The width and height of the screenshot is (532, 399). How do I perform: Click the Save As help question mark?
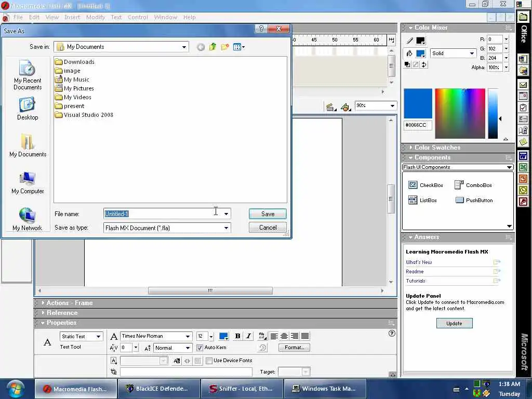[261, 29]
